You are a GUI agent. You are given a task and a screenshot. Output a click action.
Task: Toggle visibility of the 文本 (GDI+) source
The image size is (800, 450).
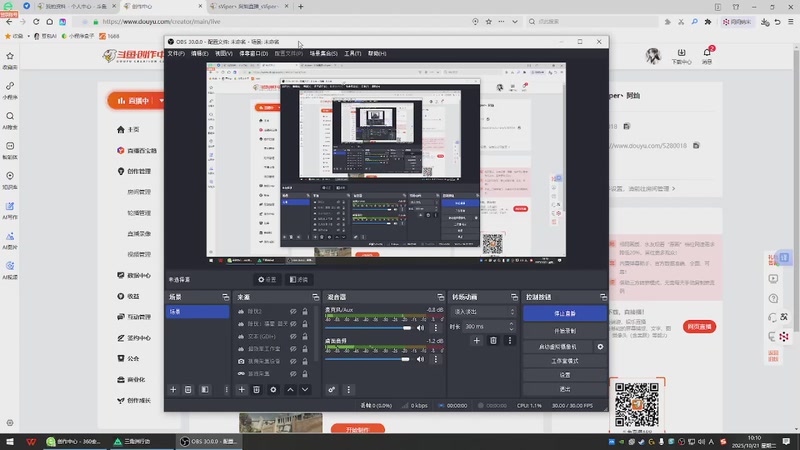coord(293,336)
